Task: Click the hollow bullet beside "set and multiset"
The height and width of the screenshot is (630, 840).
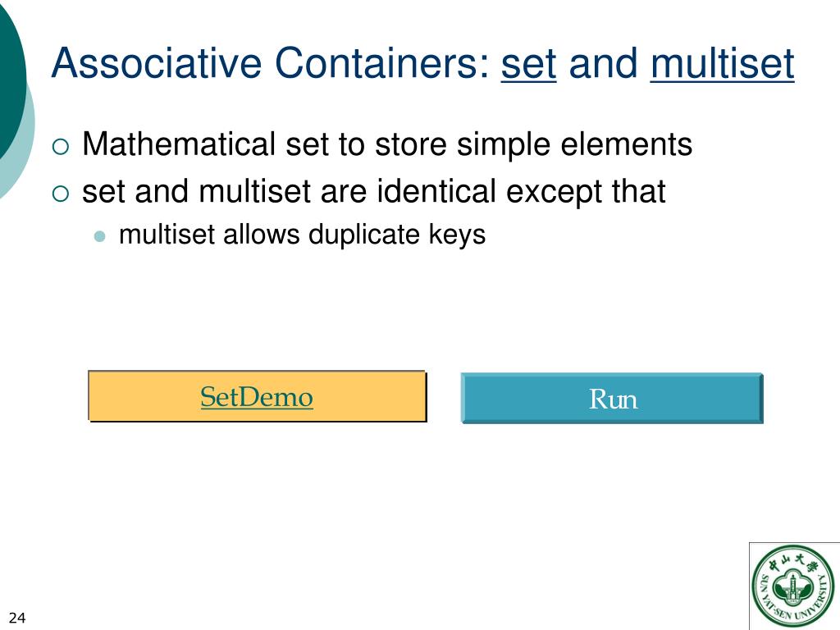Action: point(61,194)
